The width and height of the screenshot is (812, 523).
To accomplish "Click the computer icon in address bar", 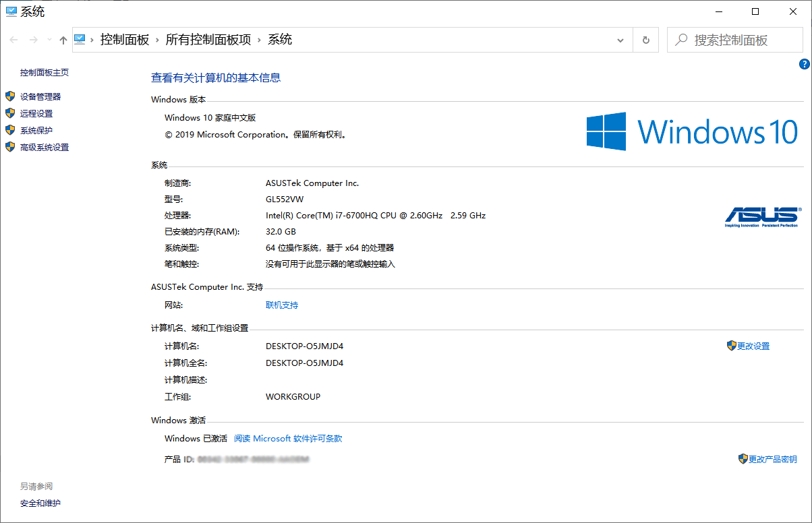I will (80, 40).
